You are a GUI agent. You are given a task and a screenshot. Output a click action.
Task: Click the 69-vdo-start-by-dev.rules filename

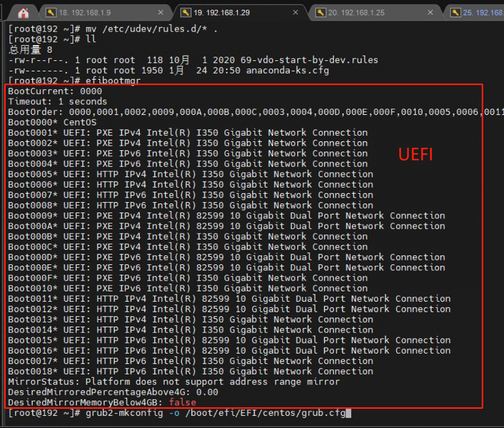pyautogui.click(x=312, y=60)
